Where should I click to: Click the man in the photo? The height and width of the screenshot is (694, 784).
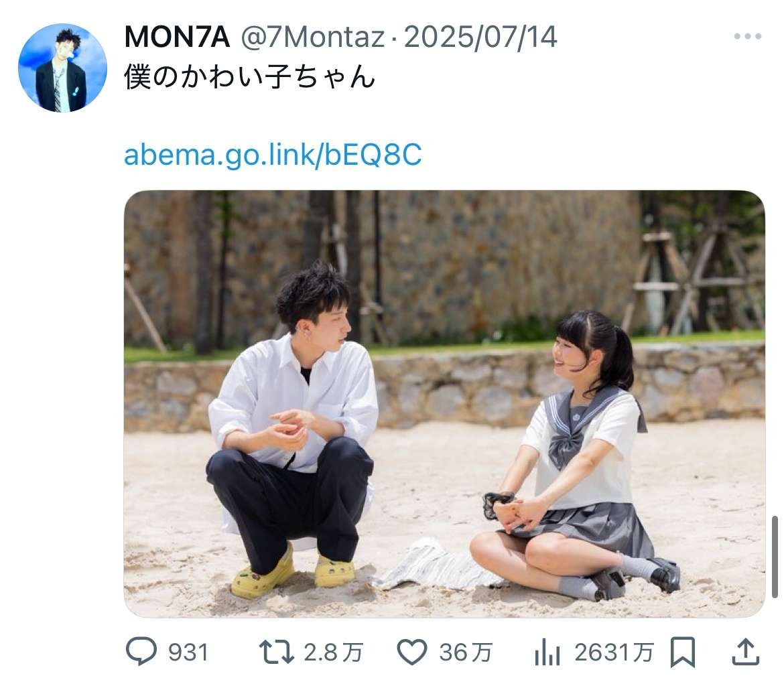[x=293, y=430]
